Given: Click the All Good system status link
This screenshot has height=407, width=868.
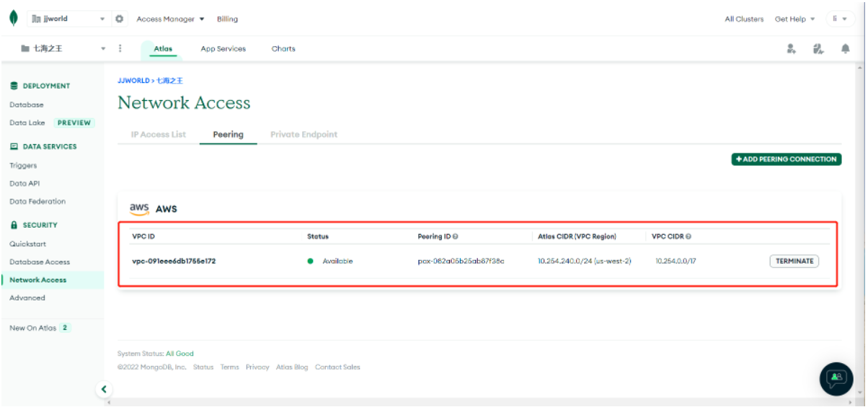Looking at the screenshot, I should (x=180, y=354).
